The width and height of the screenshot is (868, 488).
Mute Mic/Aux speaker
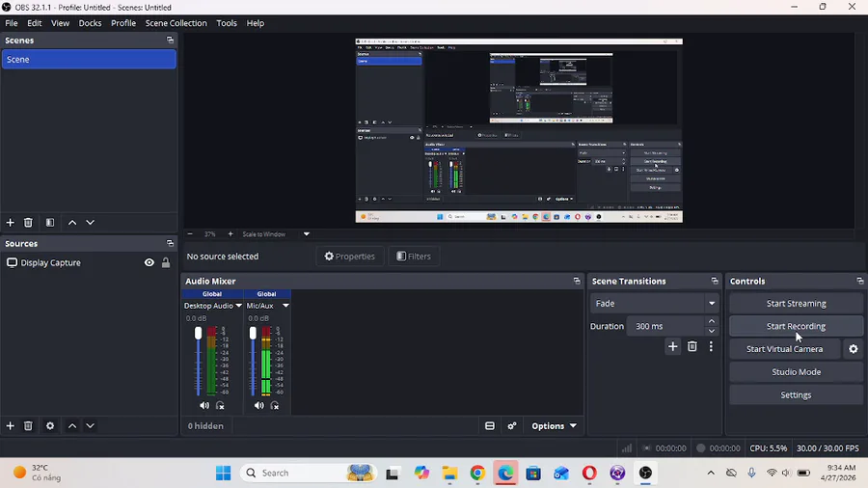pos(259,406)
